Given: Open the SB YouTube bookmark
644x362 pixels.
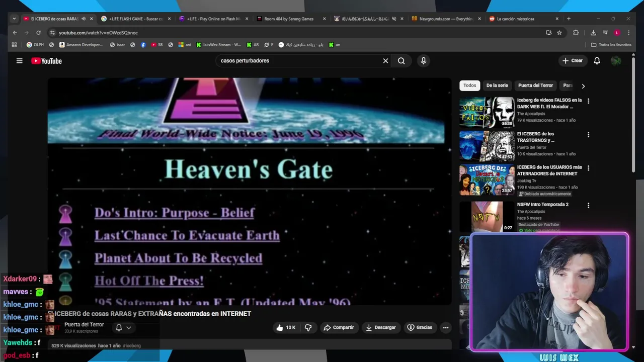Looking at the screenshot, I should (157, 45).
